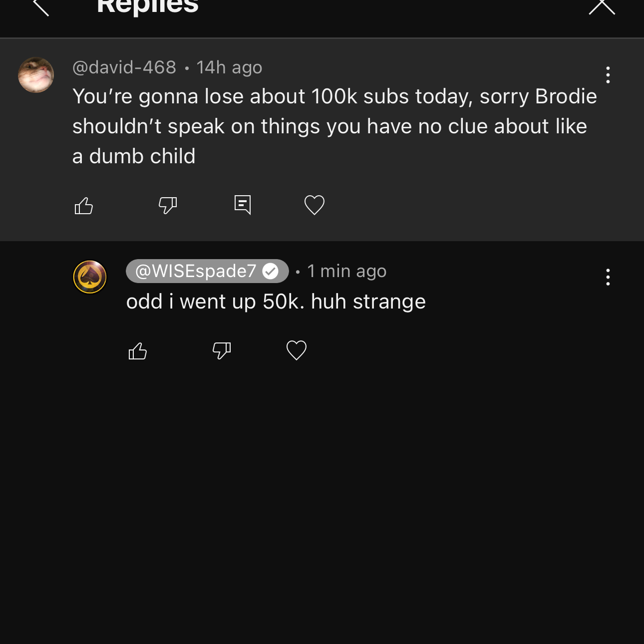Heart the comment from @david-468
Image resolution: width=644 pixels, height=644 pixels.
(315, 205)
